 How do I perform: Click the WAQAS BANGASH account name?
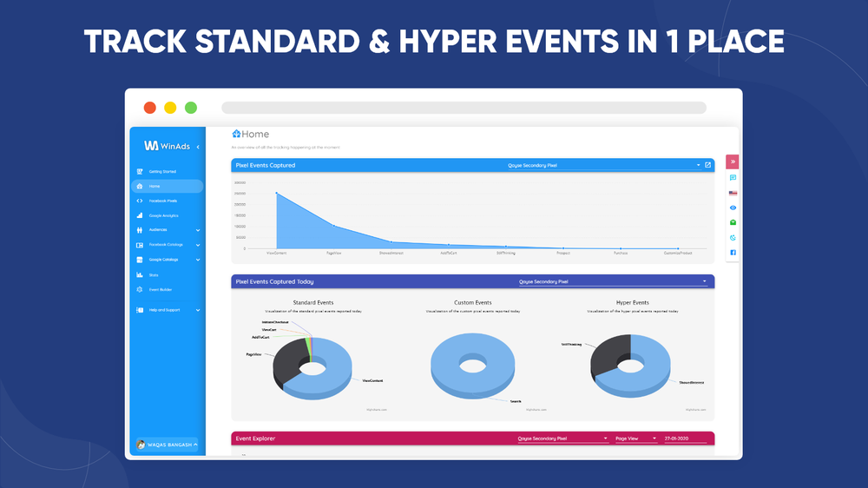tap(169, 445)
